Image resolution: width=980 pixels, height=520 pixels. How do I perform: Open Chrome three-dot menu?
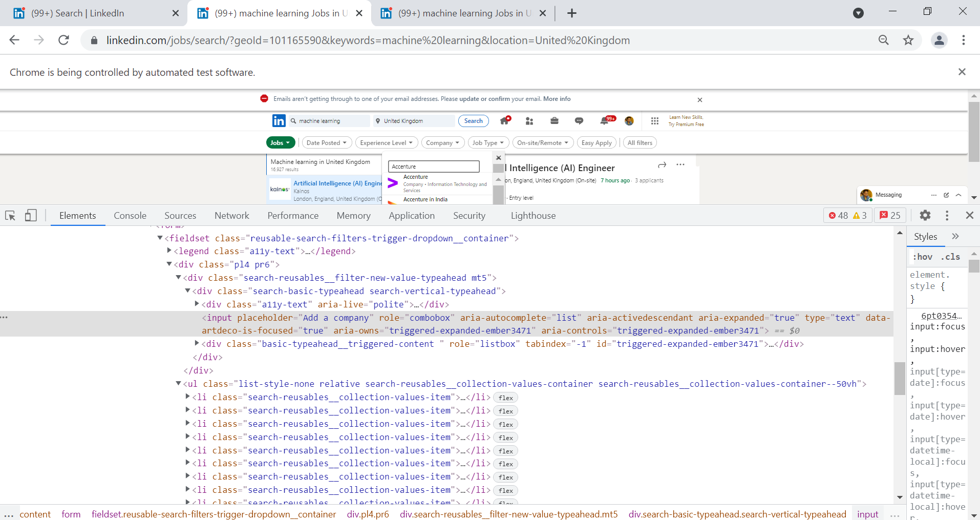[x=964, y=40]
